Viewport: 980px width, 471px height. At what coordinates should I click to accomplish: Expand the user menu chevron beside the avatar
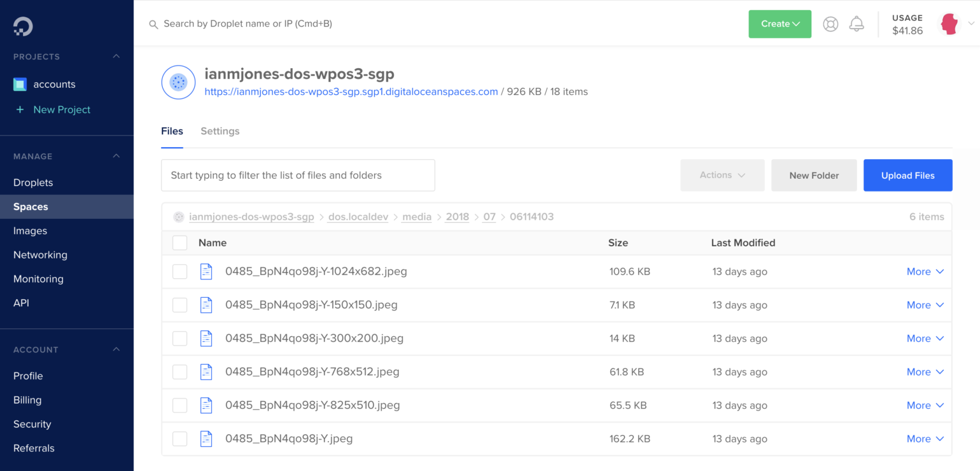pyautogui.click(x=971, y=24)
